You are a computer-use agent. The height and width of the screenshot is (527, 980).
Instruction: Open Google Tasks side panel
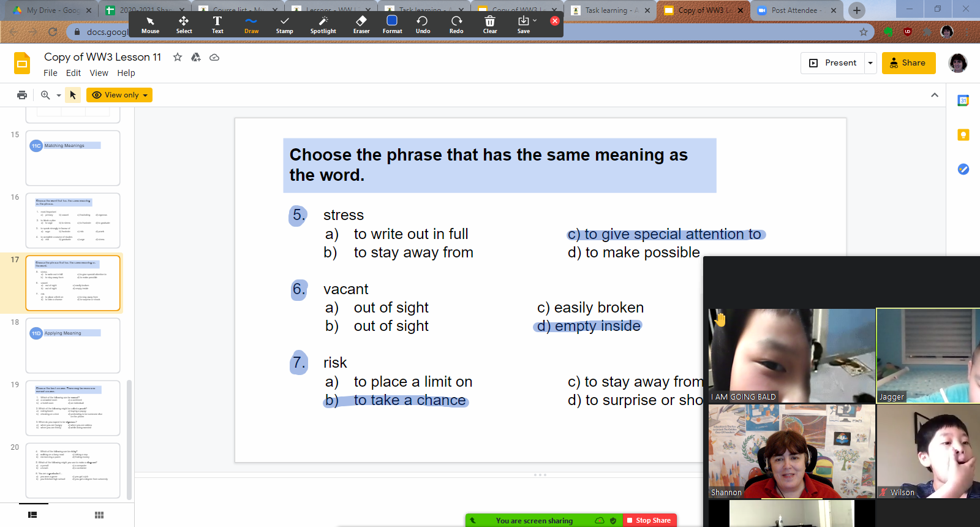click(963, 169)
